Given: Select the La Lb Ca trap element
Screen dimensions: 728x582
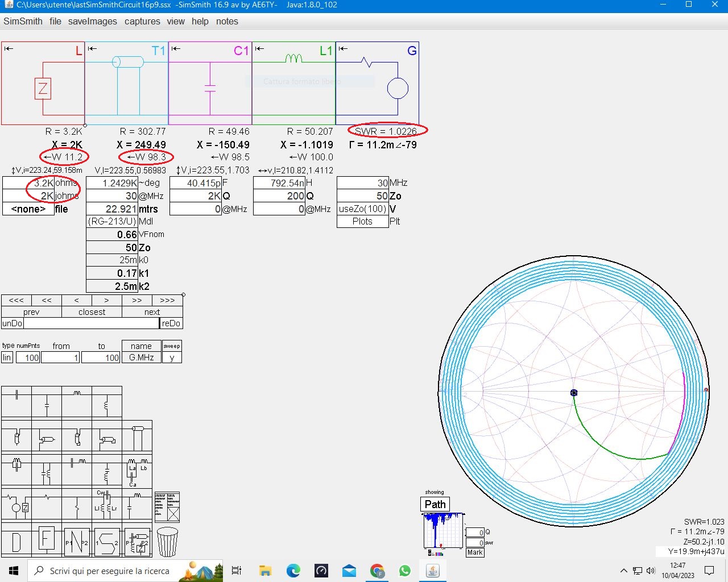Looking at the screenshot, I should (137, 471).
